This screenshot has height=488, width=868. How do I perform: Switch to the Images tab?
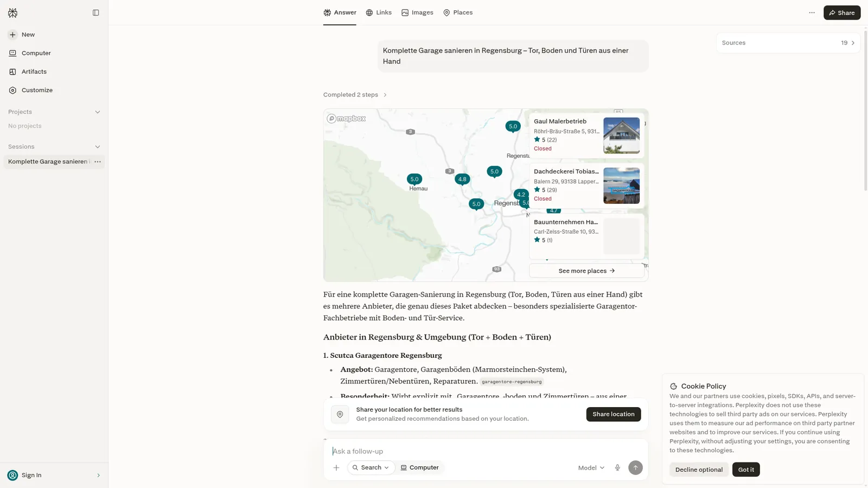pyautogui.click(x=417, y=12)
